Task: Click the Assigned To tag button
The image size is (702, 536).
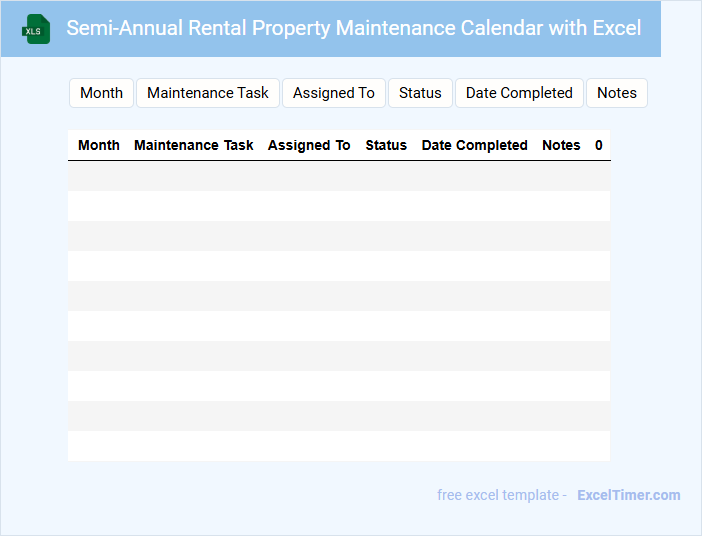Action: point(334,93)
